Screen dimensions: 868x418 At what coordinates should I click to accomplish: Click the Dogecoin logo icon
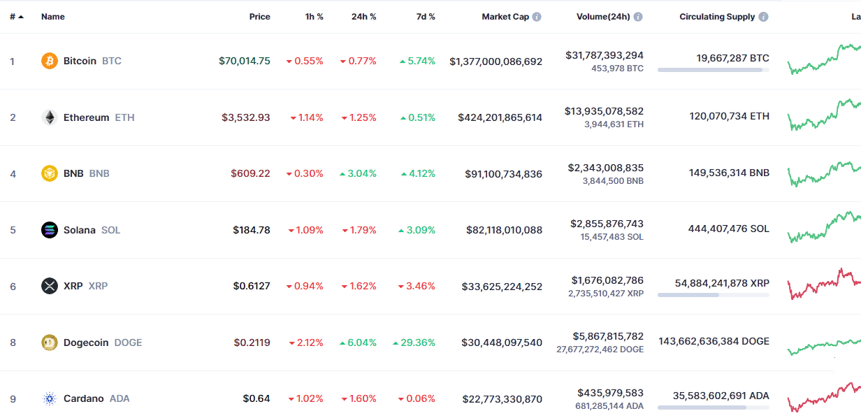pyautogui.click(x=49, y=343)
